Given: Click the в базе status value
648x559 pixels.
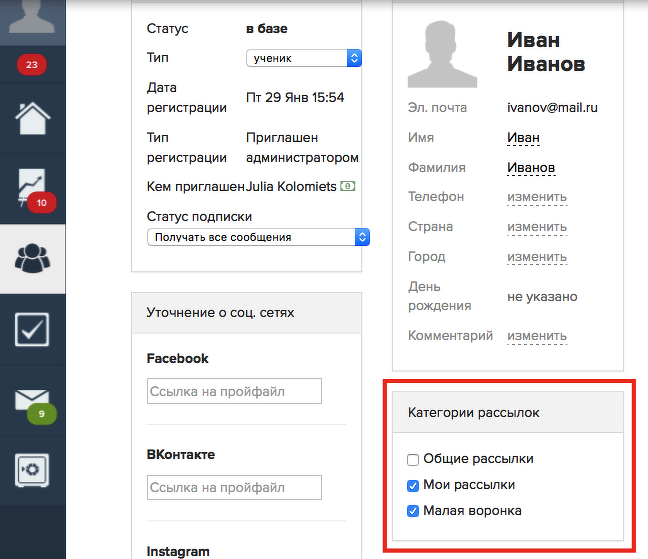Looking at the screenshot, I should pyautogui.click(x=267, y=29).
